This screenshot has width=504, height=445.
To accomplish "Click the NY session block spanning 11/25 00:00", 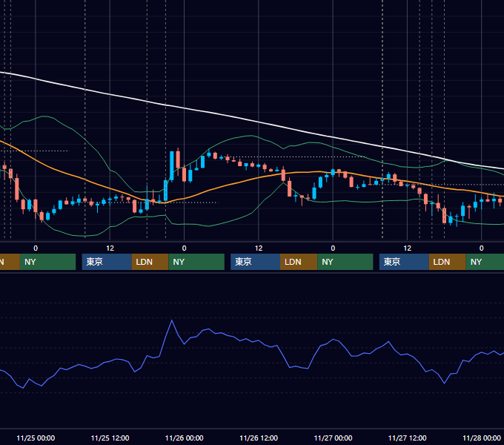I will pyautogui.click(x=47, y=262).
